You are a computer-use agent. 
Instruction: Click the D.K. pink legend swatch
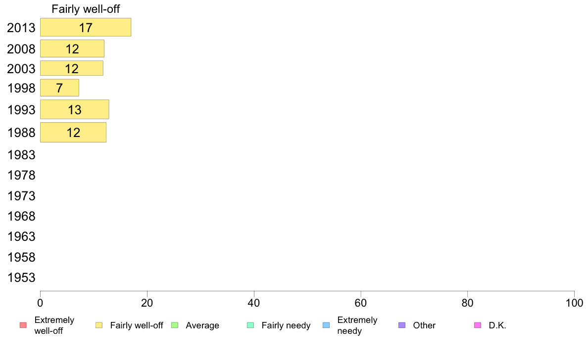(478, 325)
